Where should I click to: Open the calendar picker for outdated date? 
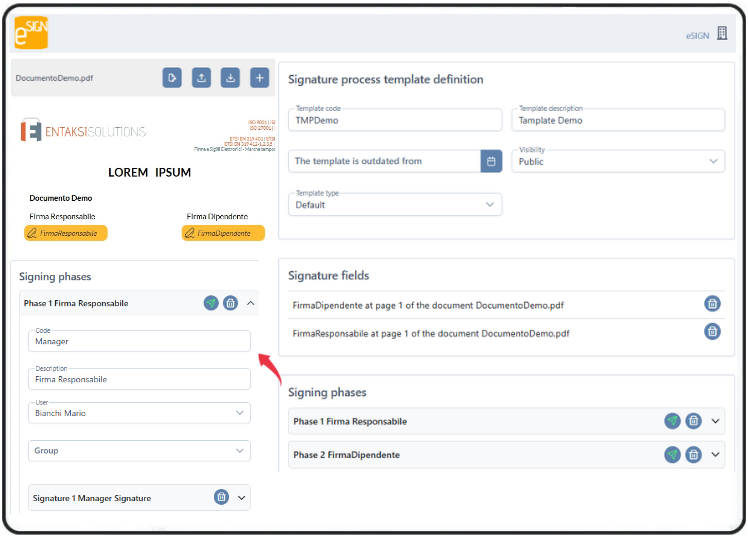click(x=491, y=161)
